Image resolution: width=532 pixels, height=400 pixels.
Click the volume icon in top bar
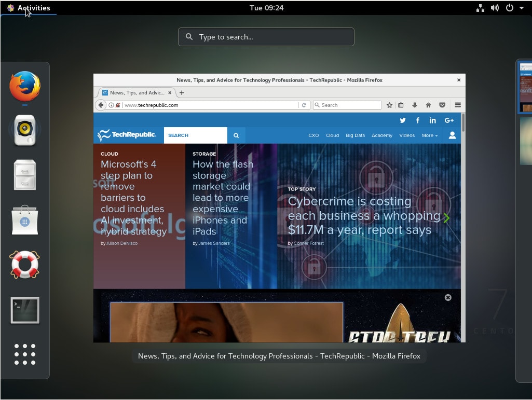point(495,8)
